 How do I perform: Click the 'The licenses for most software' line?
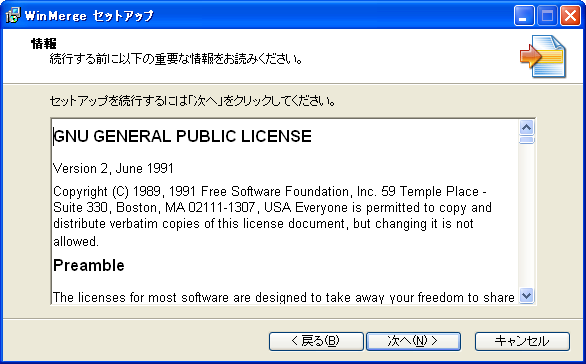284,297
